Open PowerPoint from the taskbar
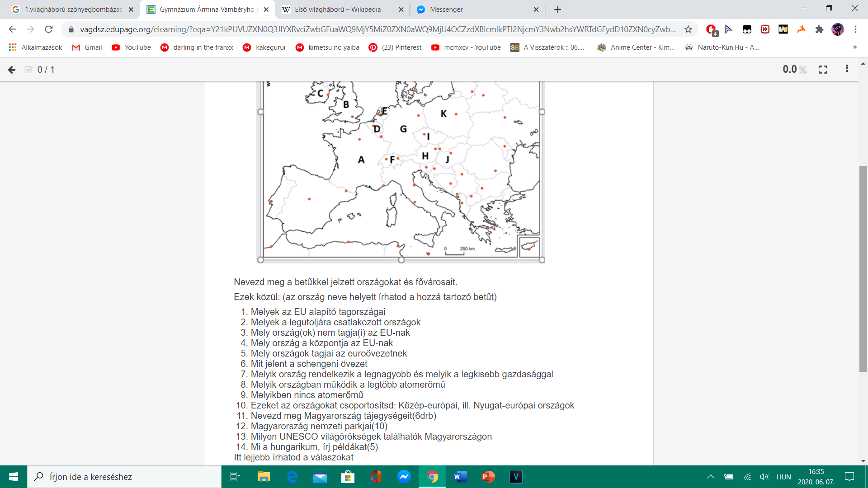The image size is (868, 488). click(488, 477)
